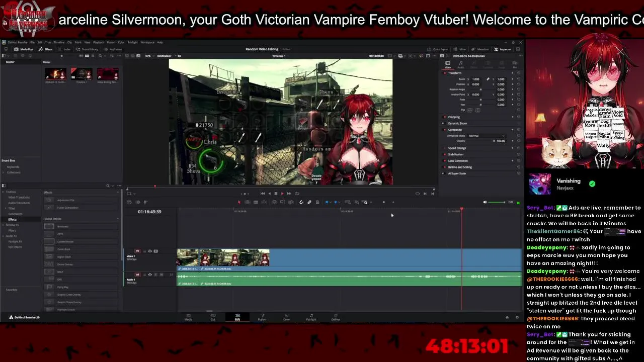Expand the Cropping section header
The image size is (644, 362).
(454, 117)
